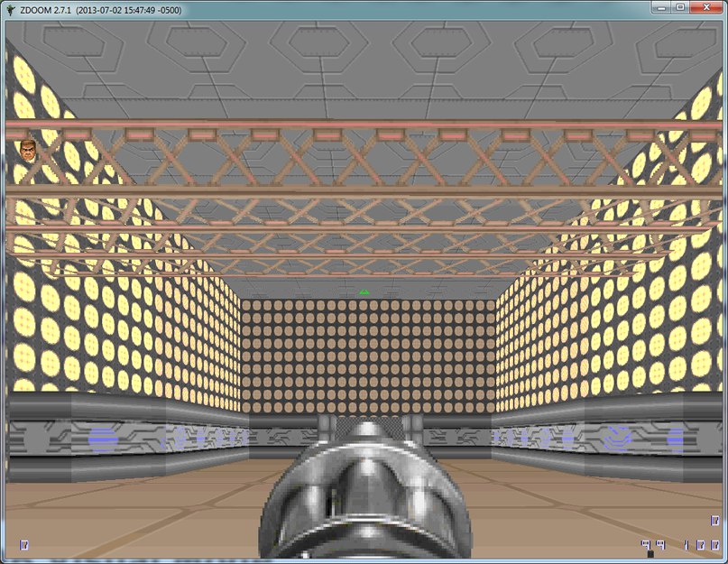The height and width of the screenshot is (564, 728).
Task: Click the HUD counter reading 99
Action: [653, 544]
